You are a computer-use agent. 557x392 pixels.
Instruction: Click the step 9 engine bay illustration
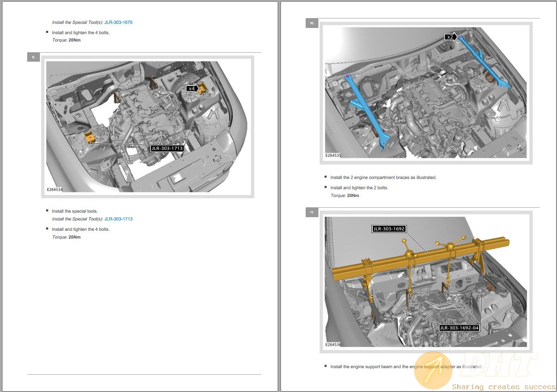point(148,127)
